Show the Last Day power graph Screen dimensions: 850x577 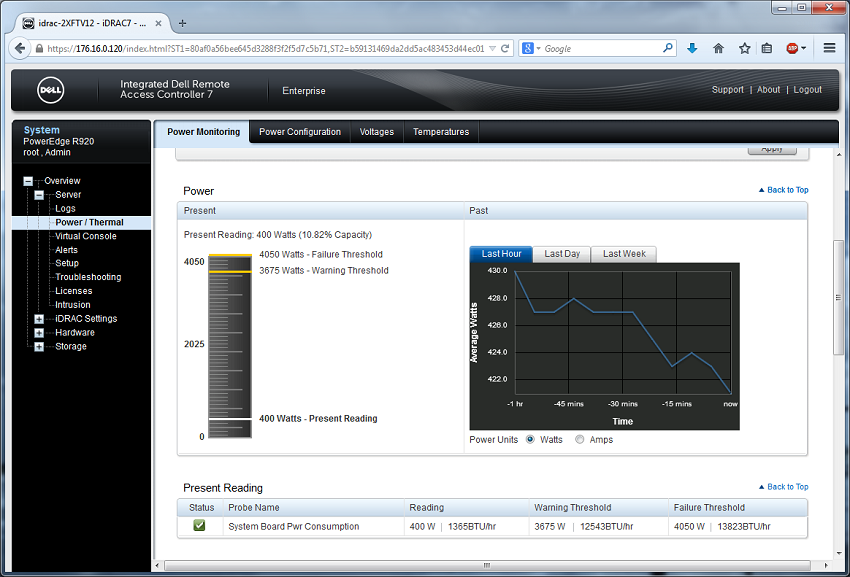coord(562,254)
